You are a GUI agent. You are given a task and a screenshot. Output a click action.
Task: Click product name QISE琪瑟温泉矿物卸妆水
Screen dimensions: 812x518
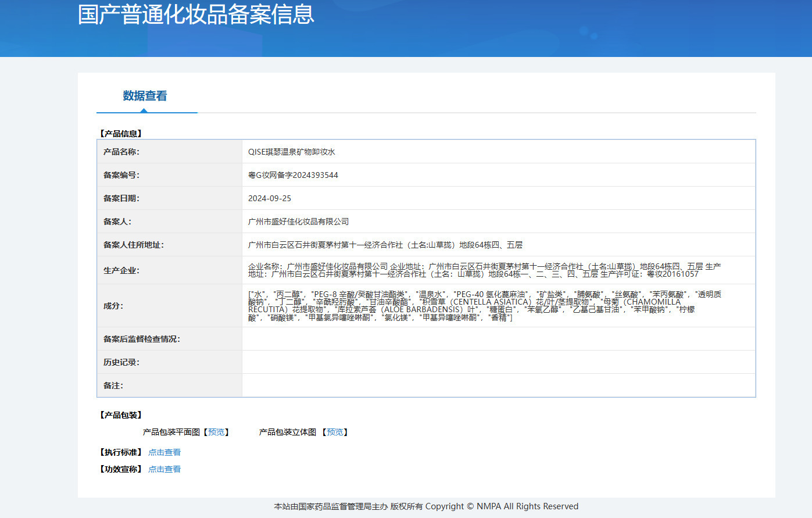(x=292, y=152)
